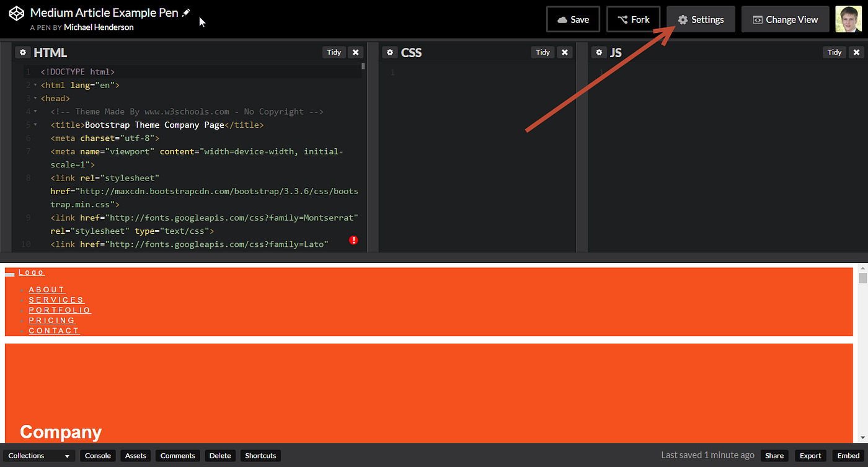Follow the SERVICES link in the preview
Screen dimensions: 868x467
click(x=56, y=300)
